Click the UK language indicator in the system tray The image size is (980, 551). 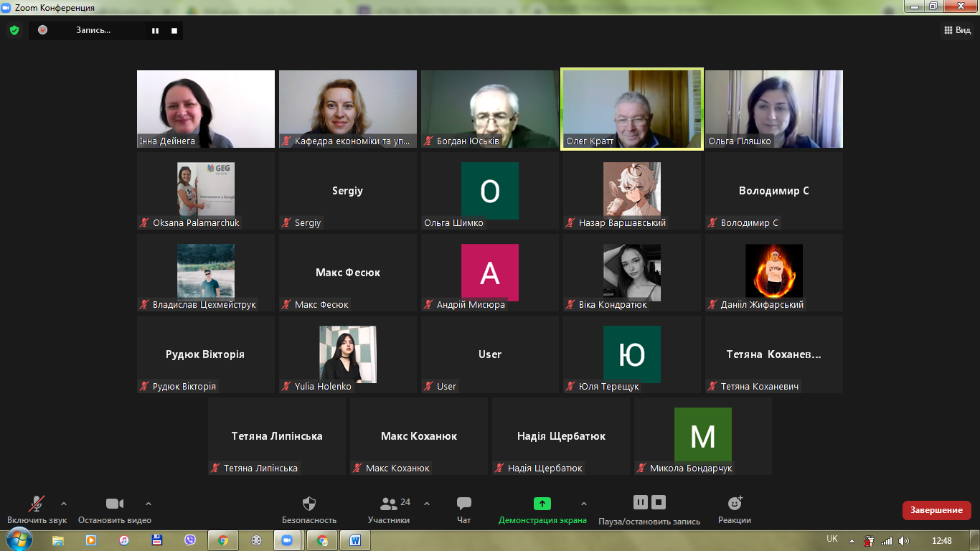832,539
